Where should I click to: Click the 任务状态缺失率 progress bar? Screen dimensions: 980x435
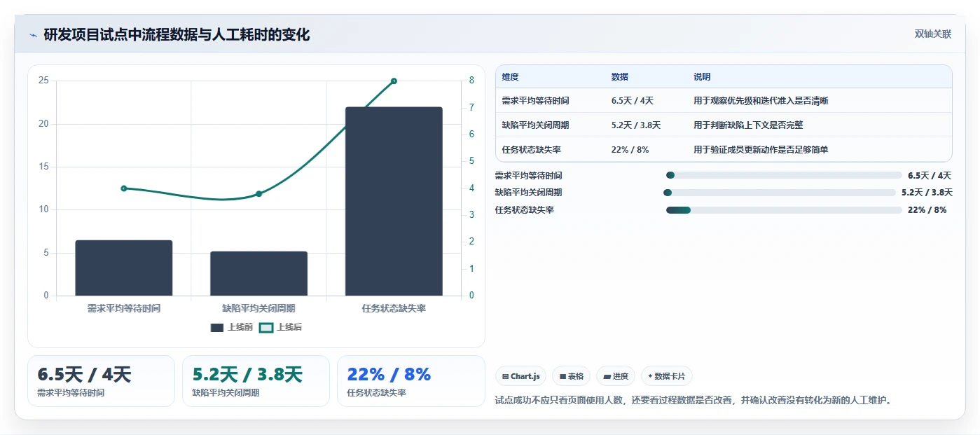(784, 210)
